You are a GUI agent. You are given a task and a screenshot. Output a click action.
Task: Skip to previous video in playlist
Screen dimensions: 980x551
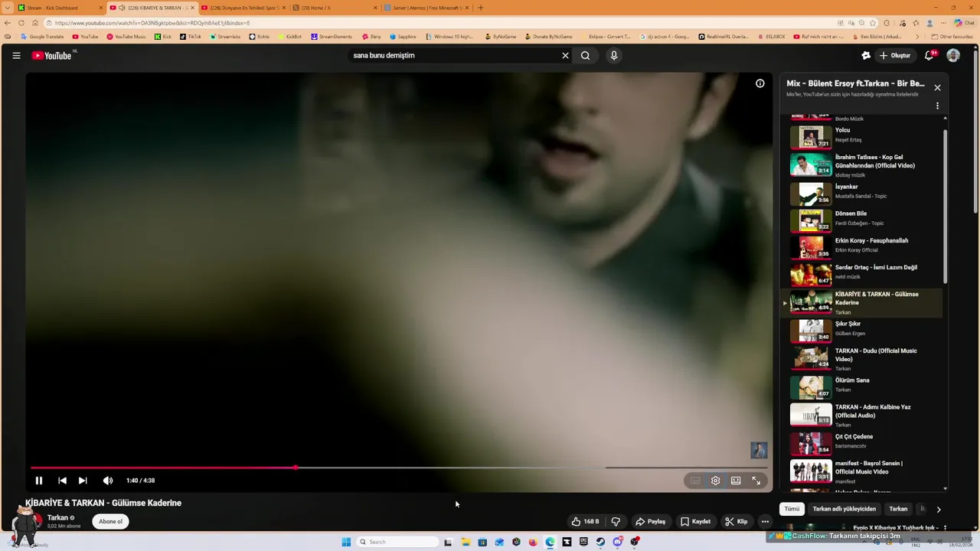(x=62, y=481)
